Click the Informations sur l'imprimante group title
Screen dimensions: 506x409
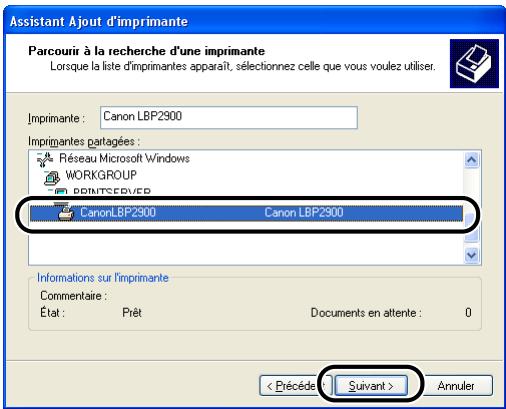pyautogui.click(x=103, y=278)
